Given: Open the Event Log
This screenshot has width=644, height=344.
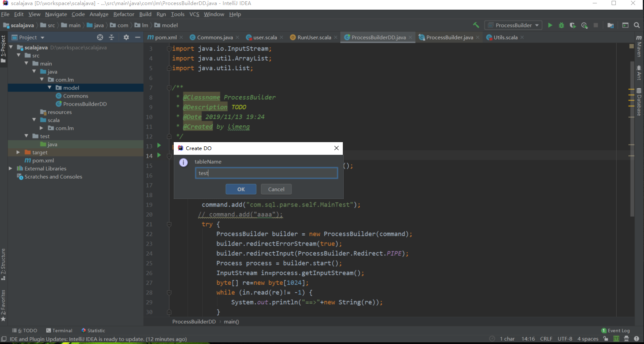Looking at the screenshot, I should (615, 331).
